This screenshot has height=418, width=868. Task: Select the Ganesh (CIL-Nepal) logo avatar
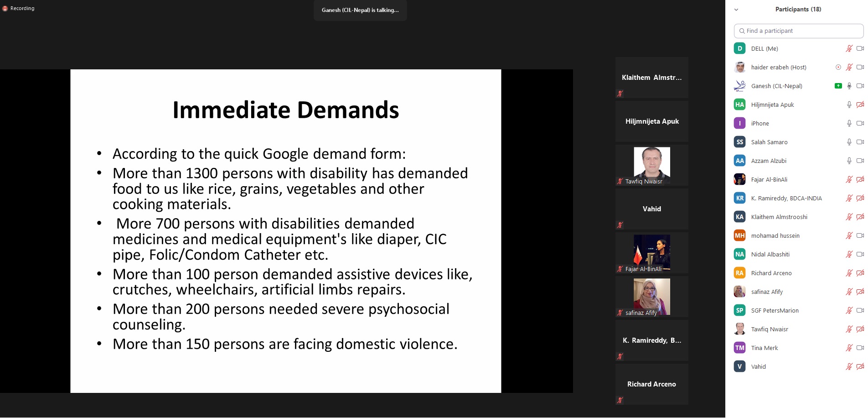739,86
